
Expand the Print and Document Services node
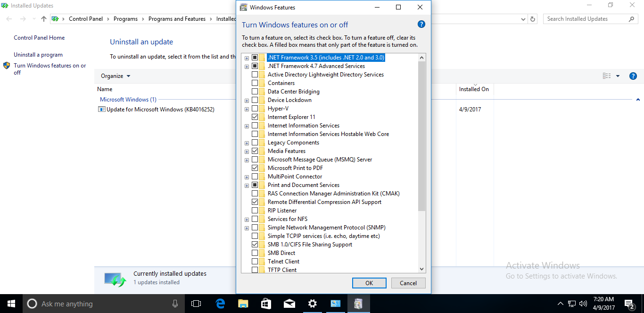pyautogui.click(x=247, y=186)
